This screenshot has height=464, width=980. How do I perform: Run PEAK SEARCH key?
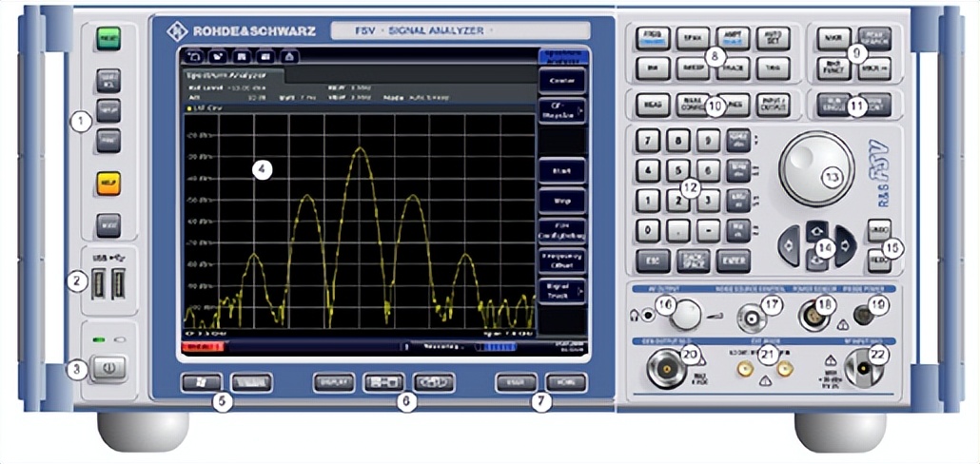(x=874, y=39)
